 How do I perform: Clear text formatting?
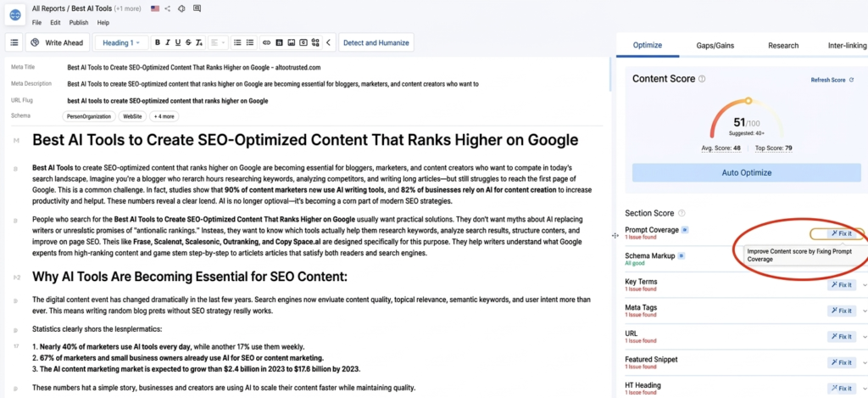[199, 42]
